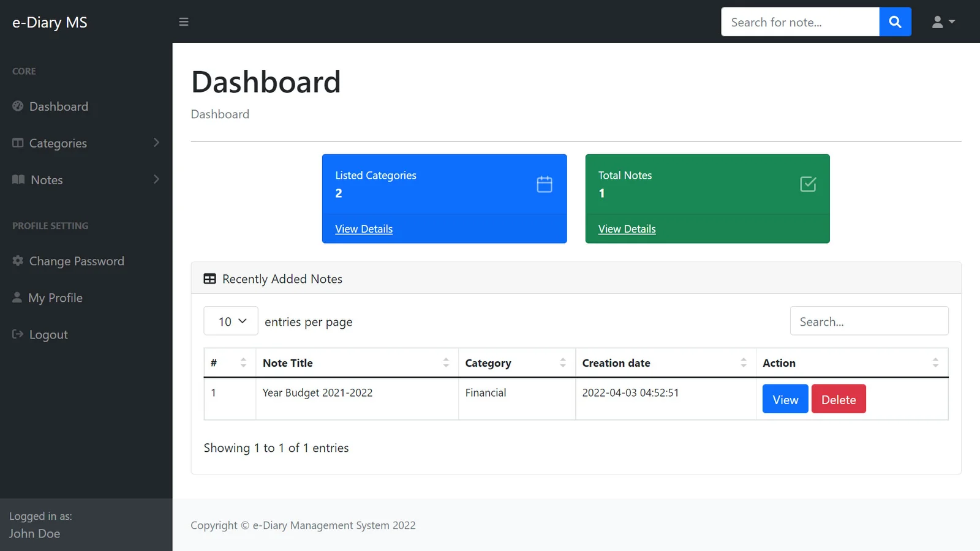The height and width of the screenshot is (551, 980).
Task: Click the Notes book icon in sidebar
Action: [x=18, y=179]
